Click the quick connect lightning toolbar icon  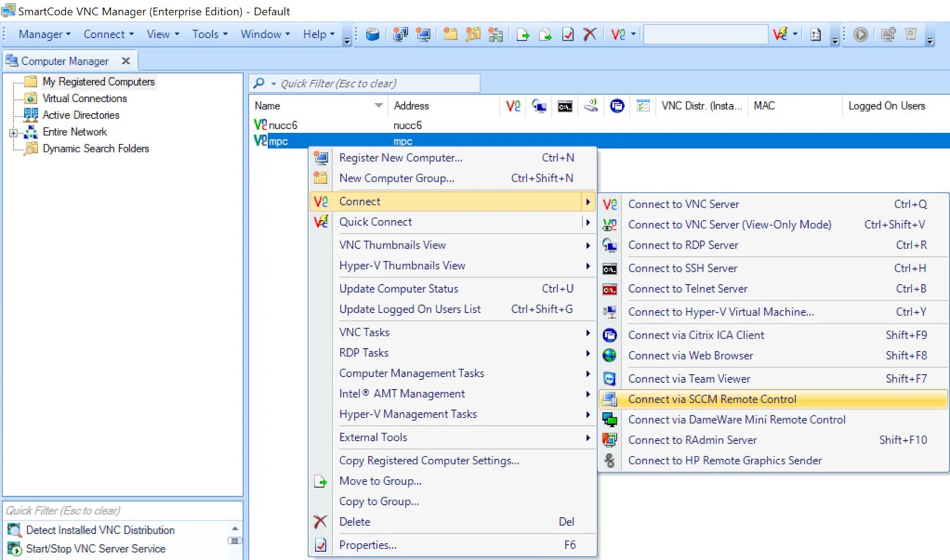point(780,34)
